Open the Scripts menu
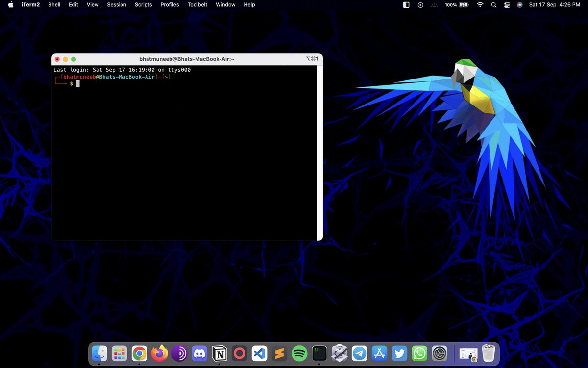 (x=144, y=5)
